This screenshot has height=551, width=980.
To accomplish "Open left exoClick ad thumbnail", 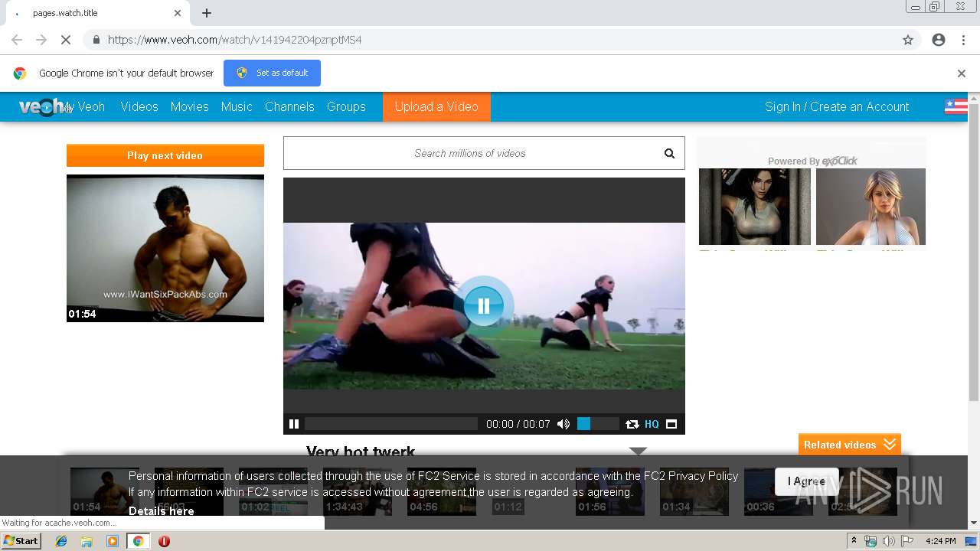I will tap(755, 207).
